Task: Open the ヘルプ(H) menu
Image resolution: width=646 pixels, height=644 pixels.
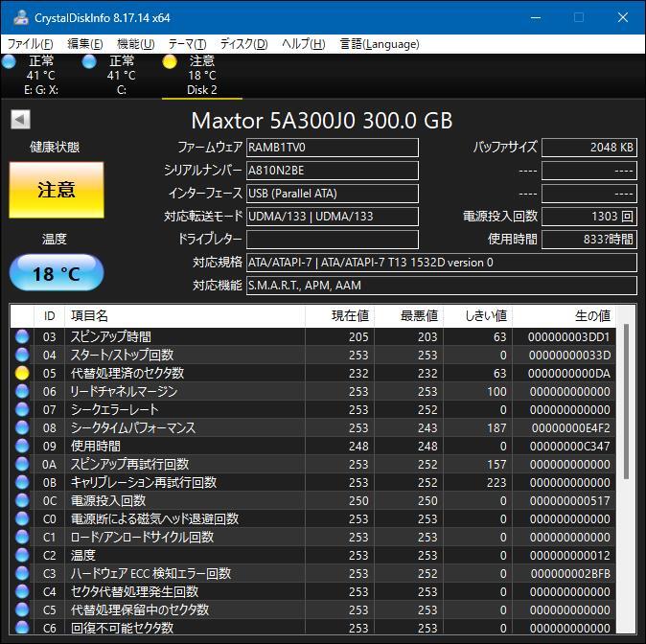Action: [304, 44]
